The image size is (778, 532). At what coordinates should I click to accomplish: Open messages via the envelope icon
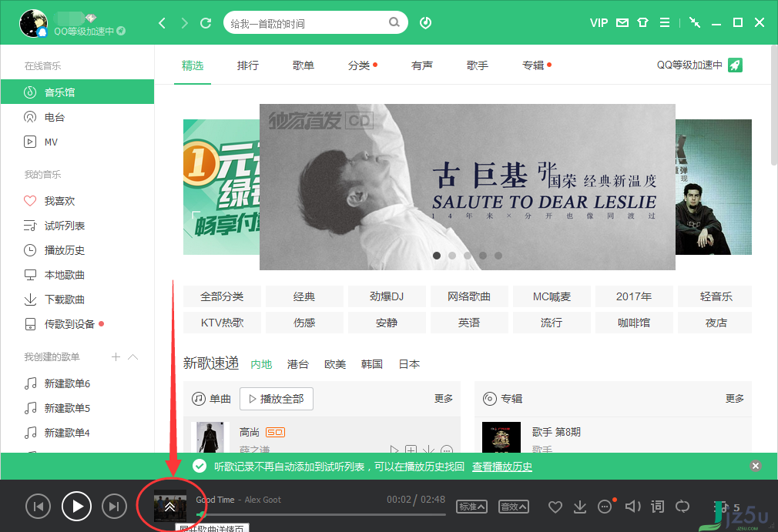tap(621, 22)
